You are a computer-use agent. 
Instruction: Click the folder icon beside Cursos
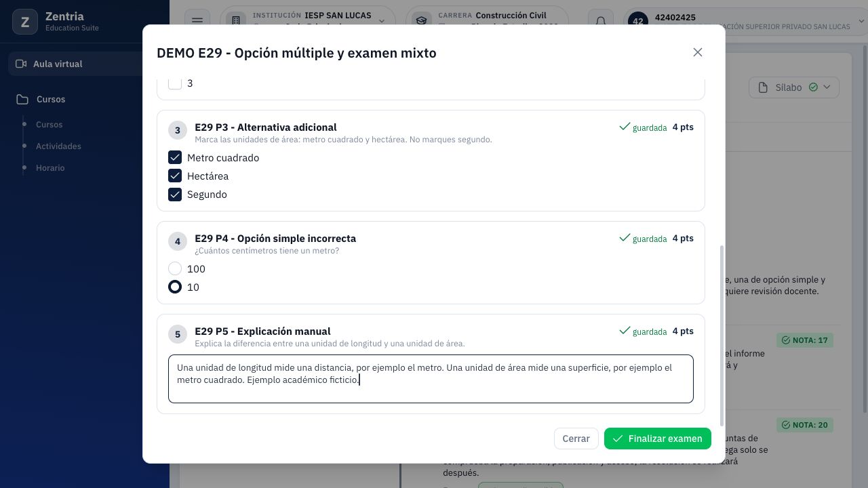tap(22, 99)
